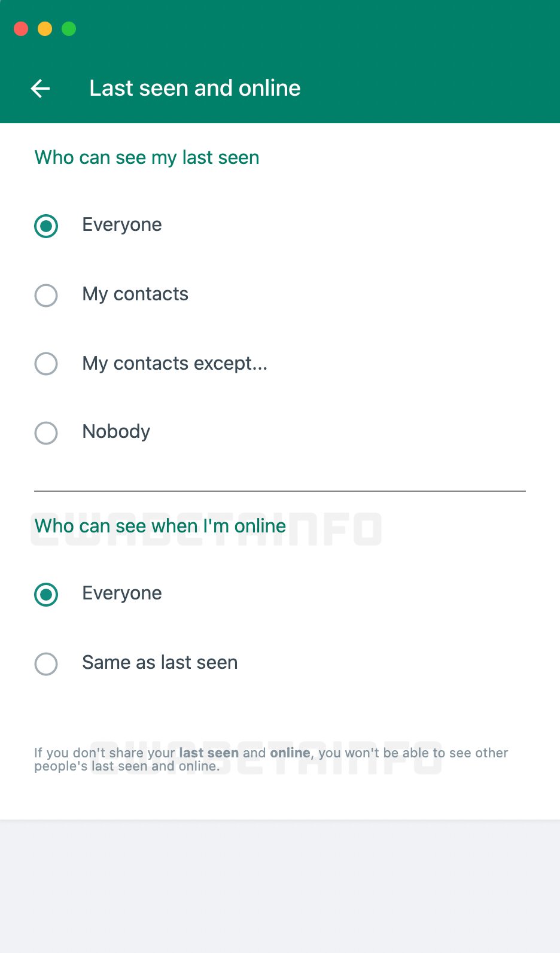Choose the My contacts radio button

coord(46,296)
